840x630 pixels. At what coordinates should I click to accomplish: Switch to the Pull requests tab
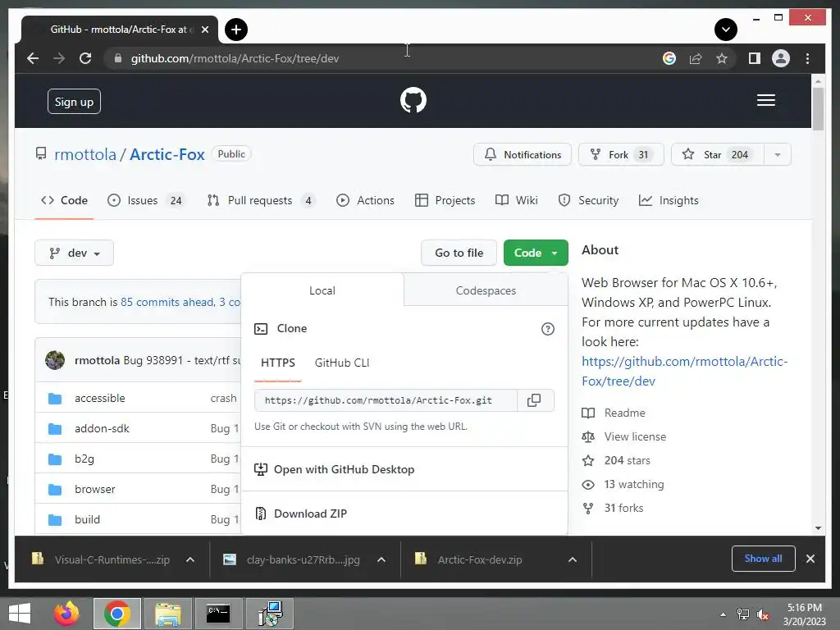coord(262,200)
